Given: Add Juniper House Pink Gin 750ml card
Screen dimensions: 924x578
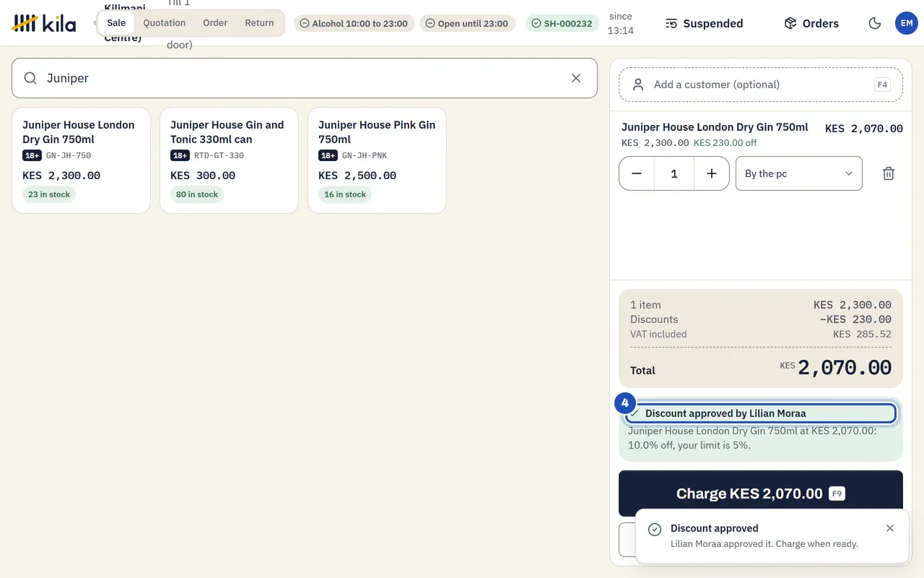Looking at the screenshot, I should pos(377,160).
